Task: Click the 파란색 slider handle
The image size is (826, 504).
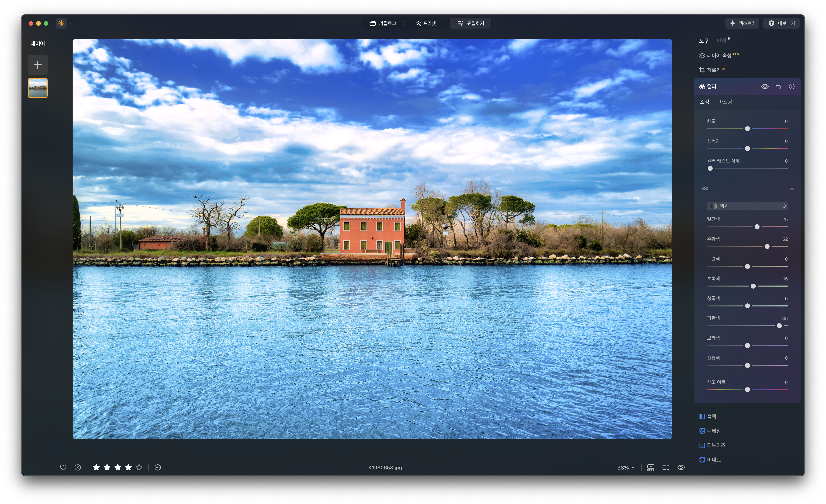Action: point(779,326)
